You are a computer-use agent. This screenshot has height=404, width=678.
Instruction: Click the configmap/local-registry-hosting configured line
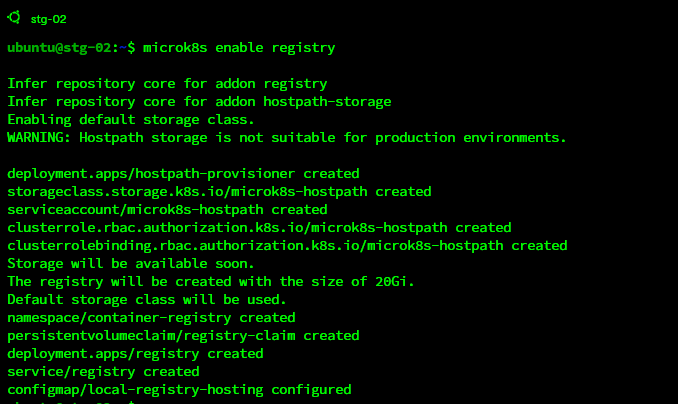pyautogui.click(x=179, y=389)
